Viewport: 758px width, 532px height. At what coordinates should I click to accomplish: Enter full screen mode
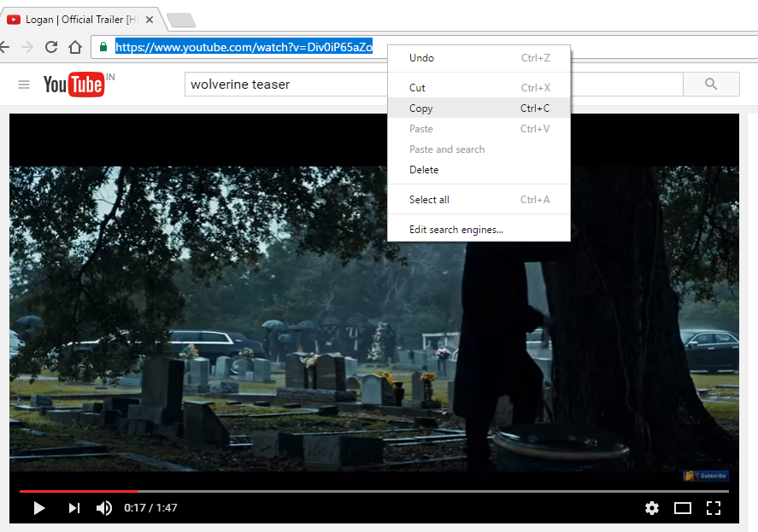(714, 508)
